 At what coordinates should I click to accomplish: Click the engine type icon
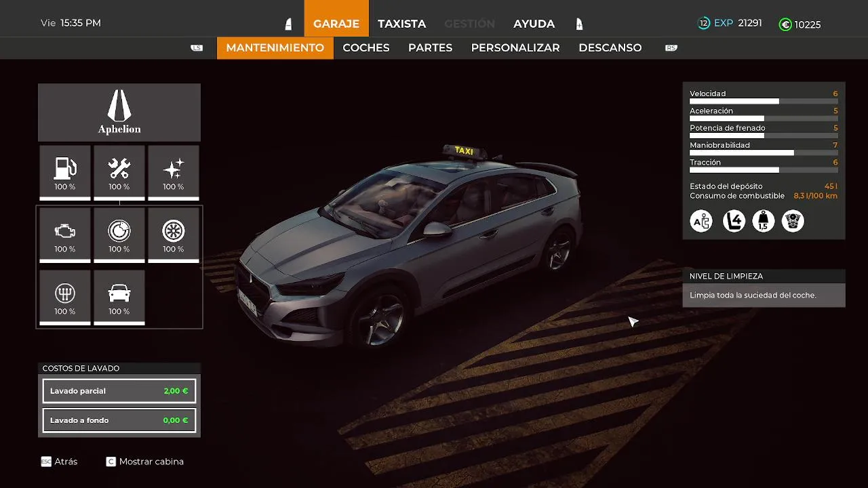(x=793, y=221)
